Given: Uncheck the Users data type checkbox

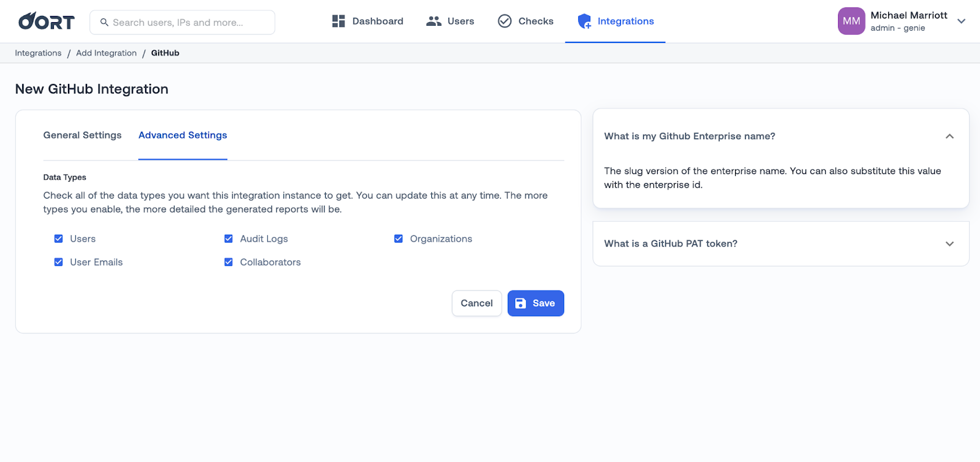Looking at the screenshot, I should click(59, 239).
